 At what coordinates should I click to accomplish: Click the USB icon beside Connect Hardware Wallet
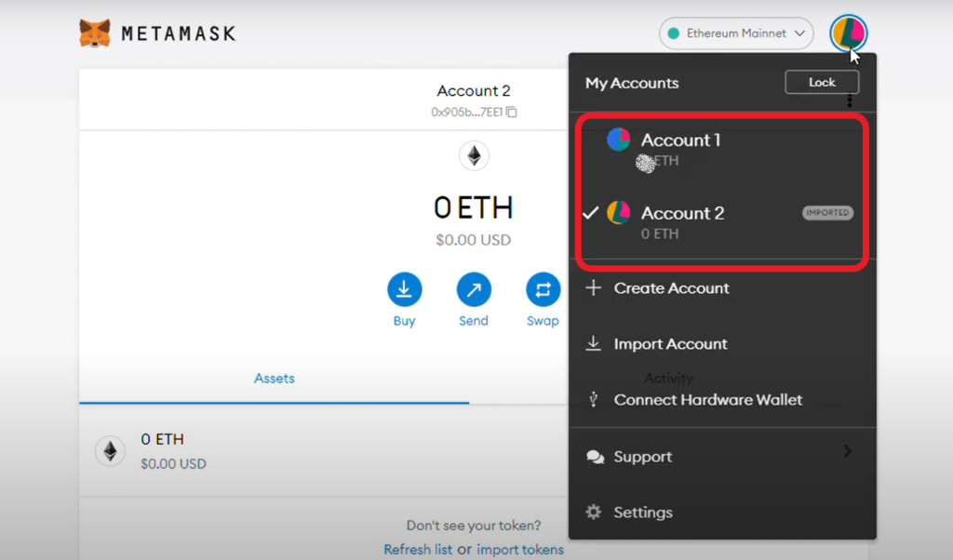point(593,399)
